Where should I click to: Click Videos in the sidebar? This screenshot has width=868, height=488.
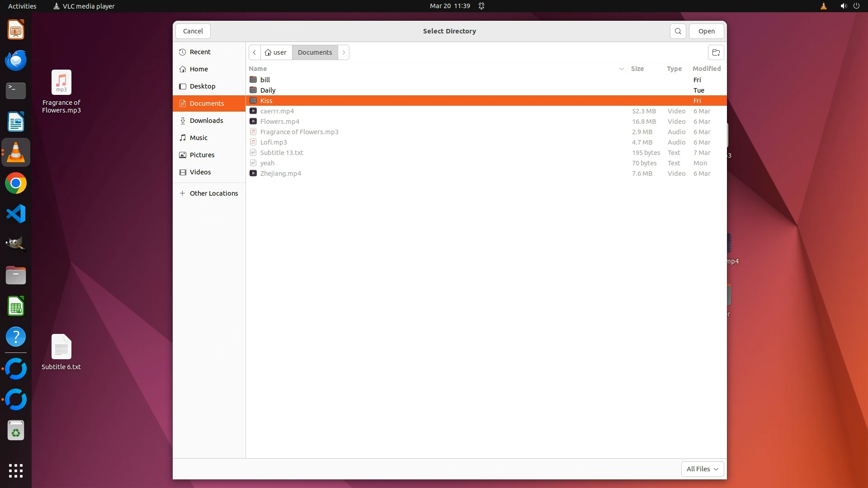tap(200, 172)
